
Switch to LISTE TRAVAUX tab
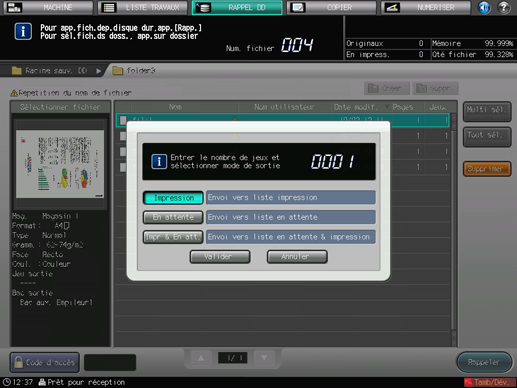tap(143, 7)
